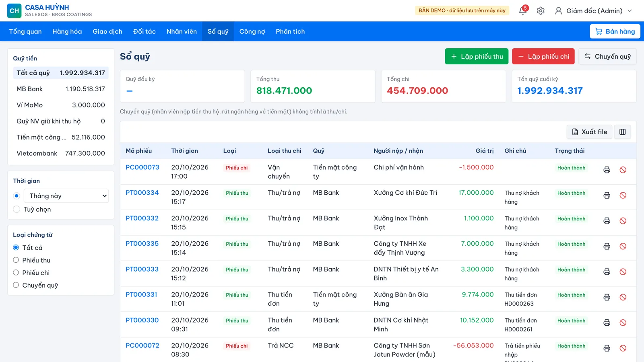Print voucher PT000333

point(607,272)
